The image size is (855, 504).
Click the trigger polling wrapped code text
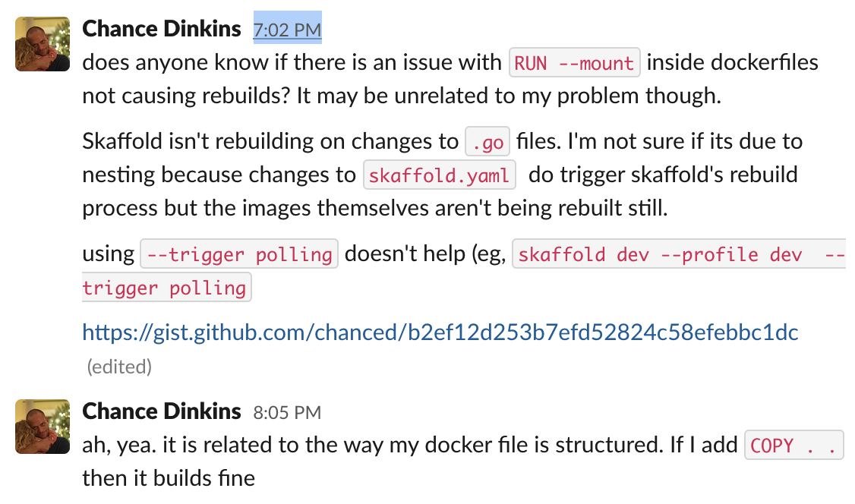(166, 288)
